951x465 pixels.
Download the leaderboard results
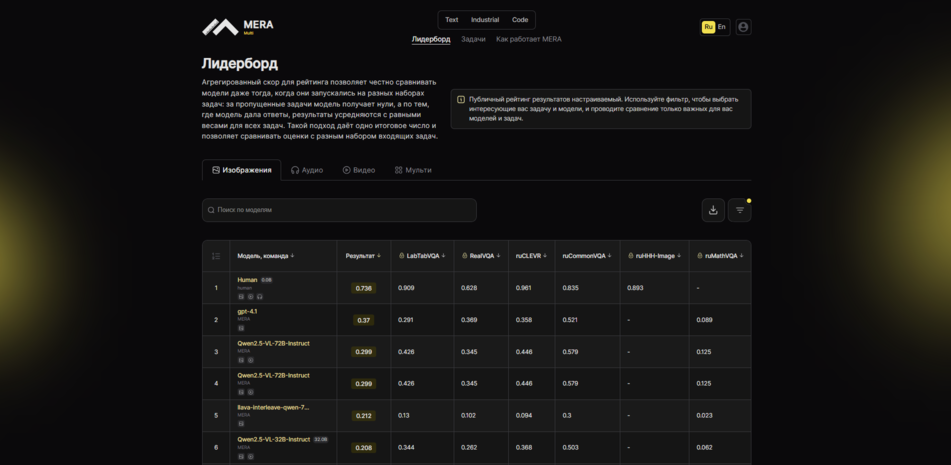(713, 210)
